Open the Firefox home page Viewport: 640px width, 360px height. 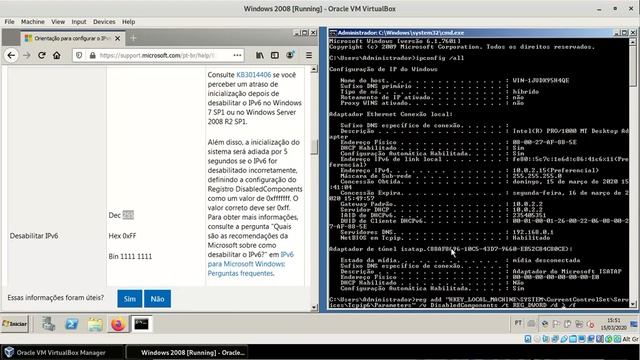coord(57,55)
